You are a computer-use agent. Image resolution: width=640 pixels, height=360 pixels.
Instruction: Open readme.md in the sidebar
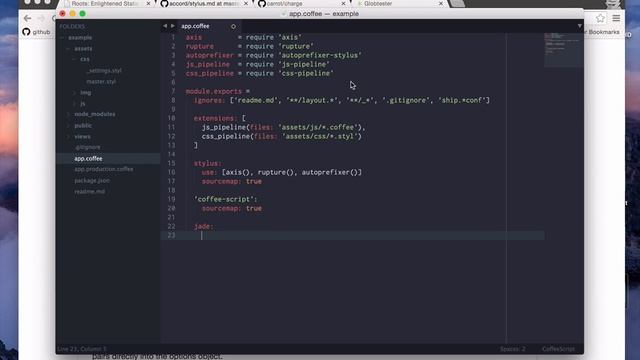[x=90, y=191]
